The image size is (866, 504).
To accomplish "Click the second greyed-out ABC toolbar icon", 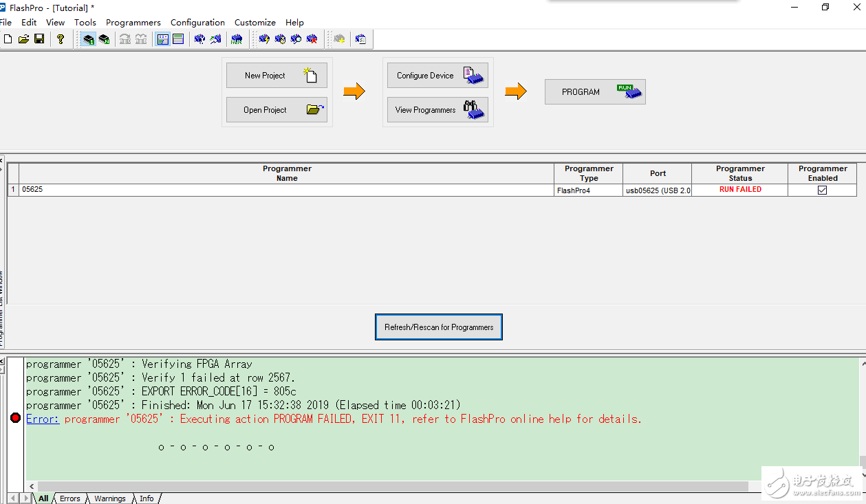I will 141,39.
